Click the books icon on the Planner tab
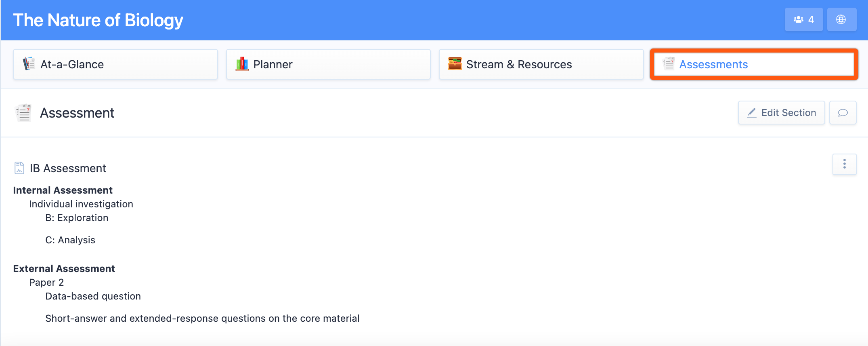868x346 pixels. [242, 64]
